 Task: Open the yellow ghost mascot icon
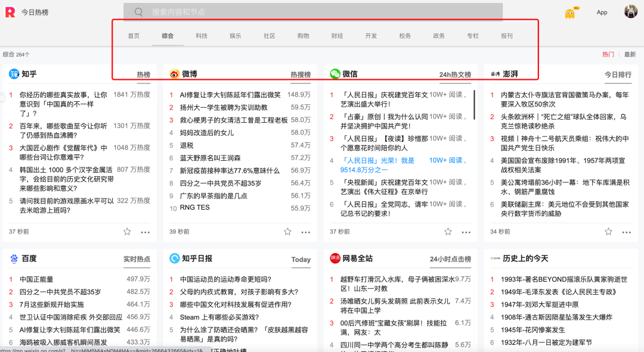(570, 13)
